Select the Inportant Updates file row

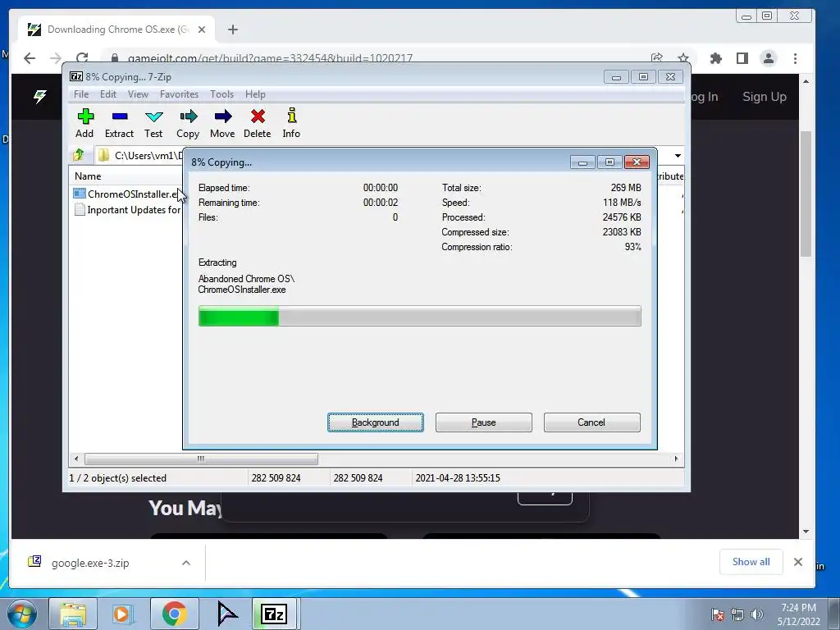point(129,210)
